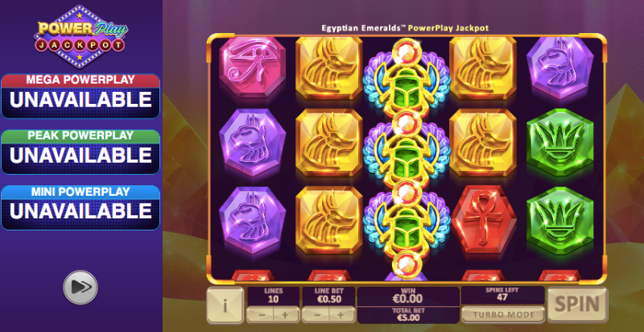Click the pink Eye of Horus gem
This screenshot has width=644, height=332.
coord(252,67)
